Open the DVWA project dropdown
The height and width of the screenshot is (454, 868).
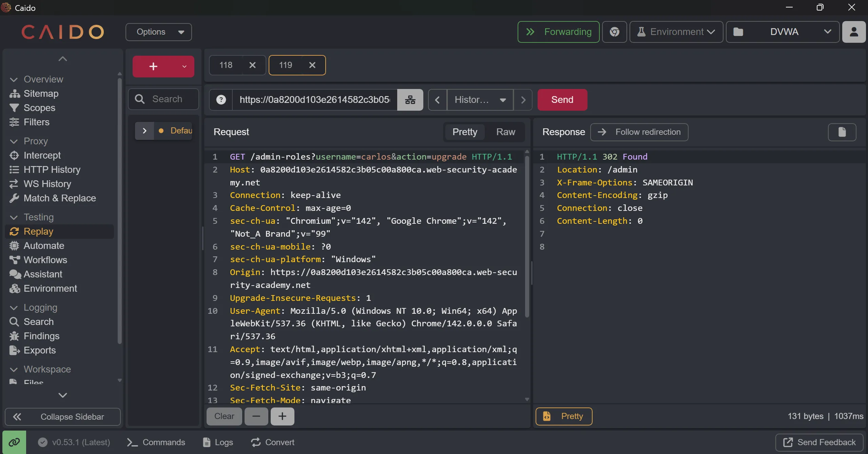[x=783, y=32]
